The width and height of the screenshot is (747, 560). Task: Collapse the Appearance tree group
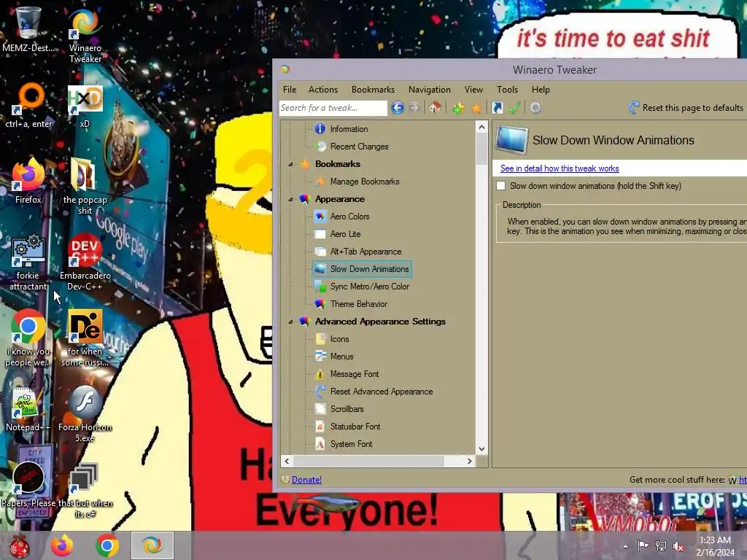coord(290,199)
